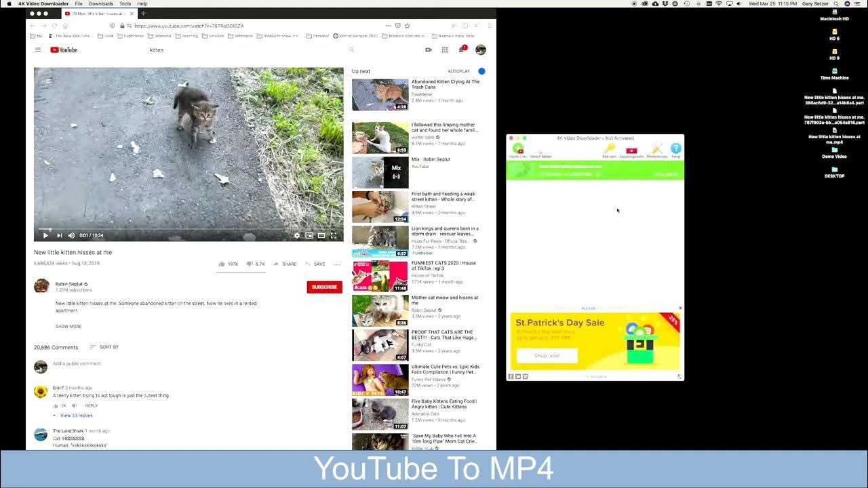Open the 4K Video Downloader app menu
Viewport: 868px width, 488px height.
43,3
